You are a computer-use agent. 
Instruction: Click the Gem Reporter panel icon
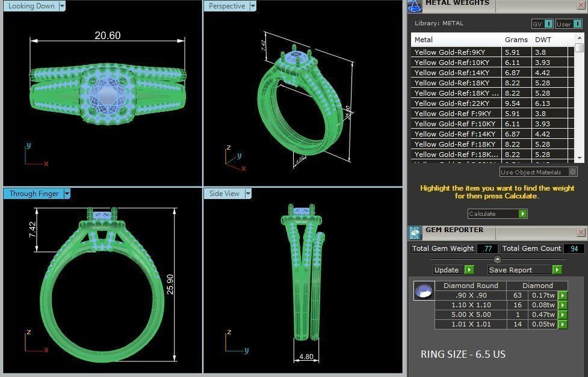415,233
